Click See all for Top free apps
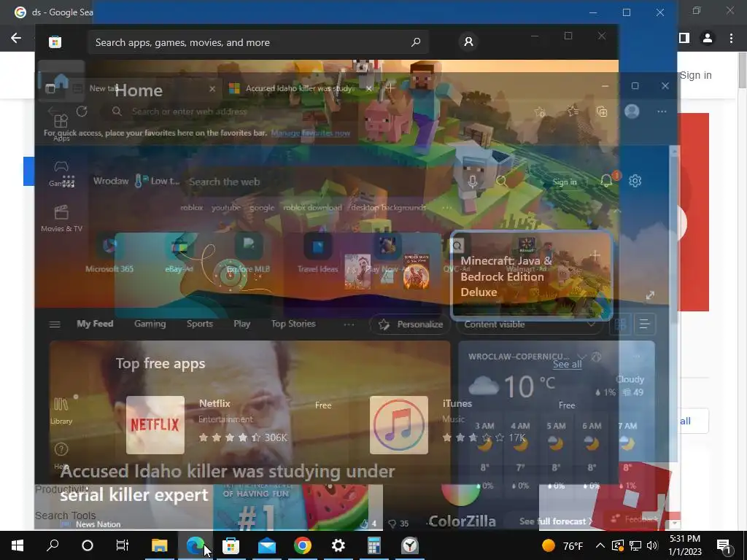The height and width of the screenshot is (560, 747). tap(567, 365)
